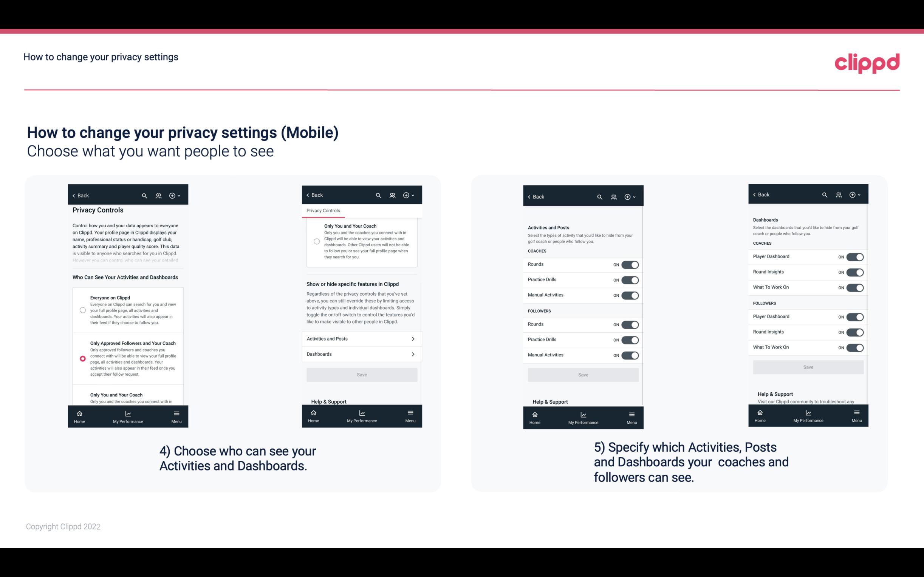Click Save button on Activities and Posts screen
This screenshot has width=924, height=577.
(583, 374)
